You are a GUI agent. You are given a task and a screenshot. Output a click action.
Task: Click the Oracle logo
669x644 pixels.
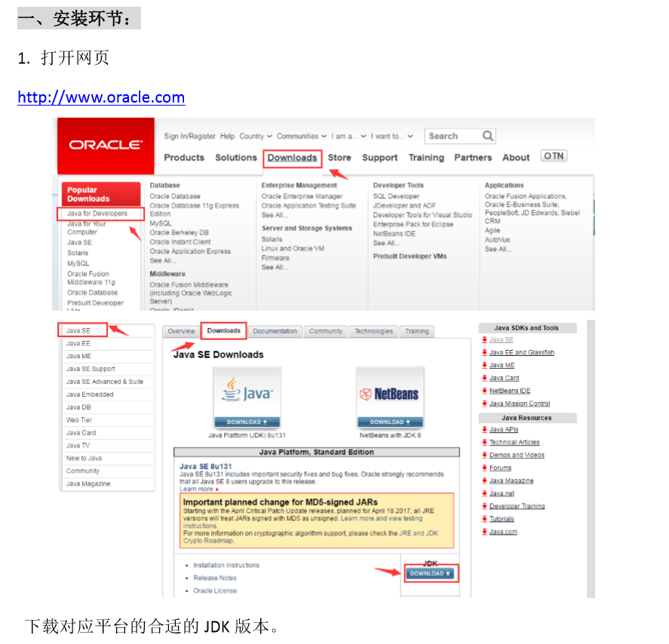[106, 146]
